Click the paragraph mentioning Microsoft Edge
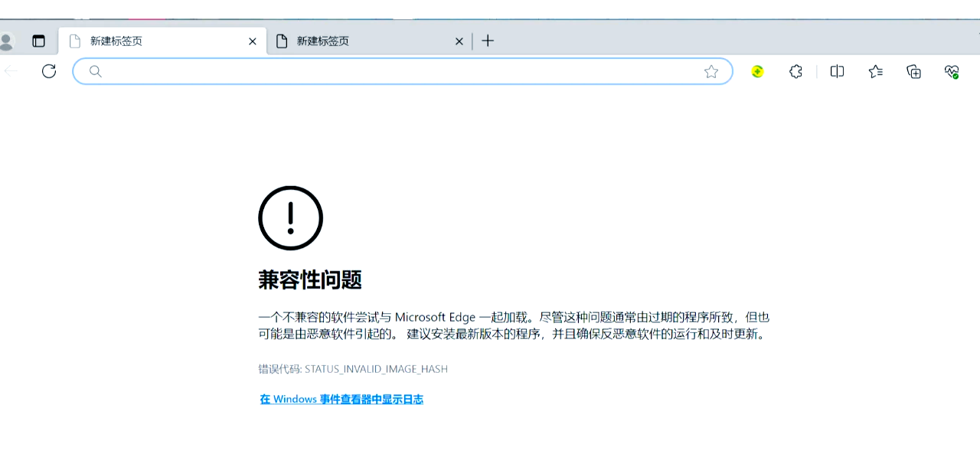This screenshot has width=980, height=467. coord(514,325)
